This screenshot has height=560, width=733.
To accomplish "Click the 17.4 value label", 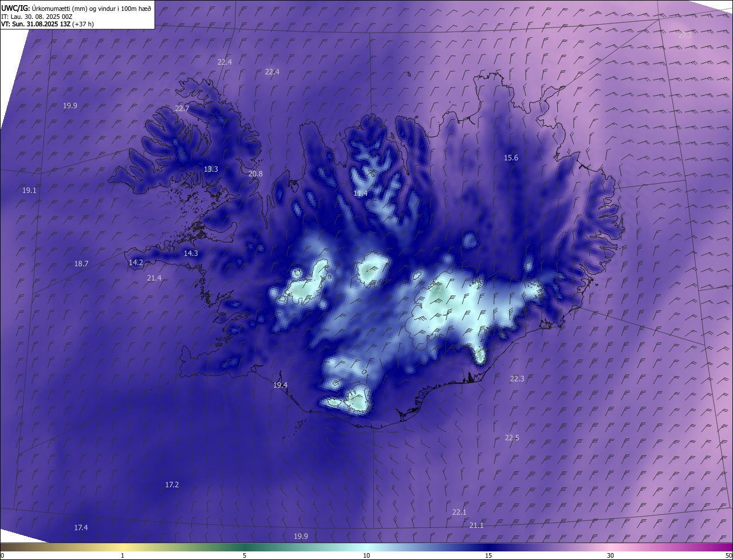I will pyautogui.click(x=81, y=527).
